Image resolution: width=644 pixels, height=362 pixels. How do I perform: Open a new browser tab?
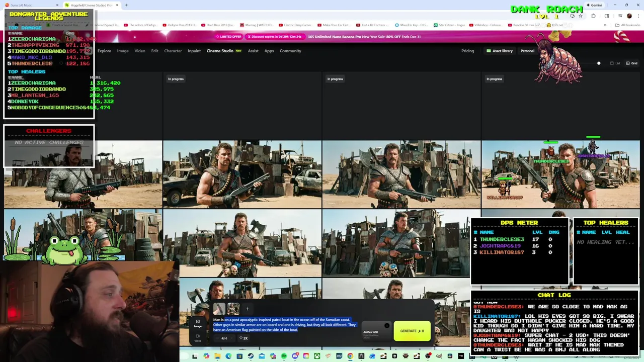[x=126, y=5]
